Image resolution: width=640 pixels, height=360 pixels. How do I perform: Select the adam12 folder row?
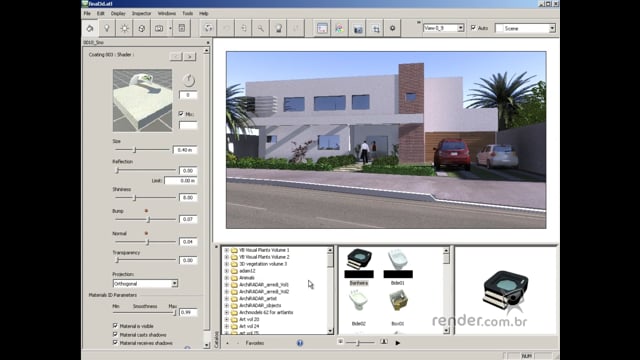247,271
